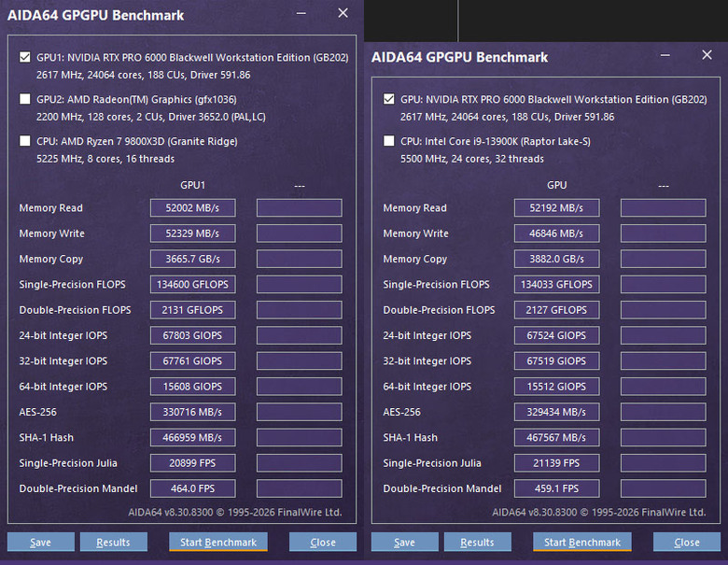Start Benchmark in the right window
The width and height of the screenshot is (728, 565).
tap(582, 543)
